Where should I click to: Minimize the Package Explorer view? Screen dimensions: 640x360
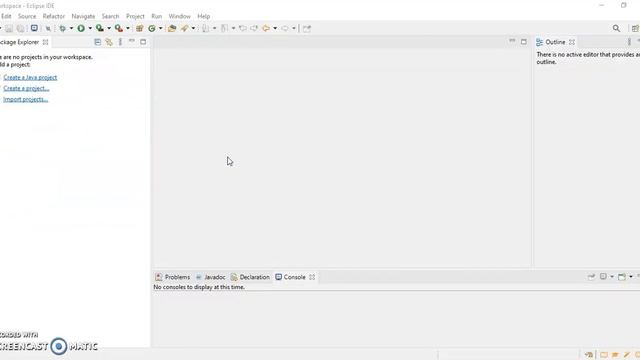point(131,41)
